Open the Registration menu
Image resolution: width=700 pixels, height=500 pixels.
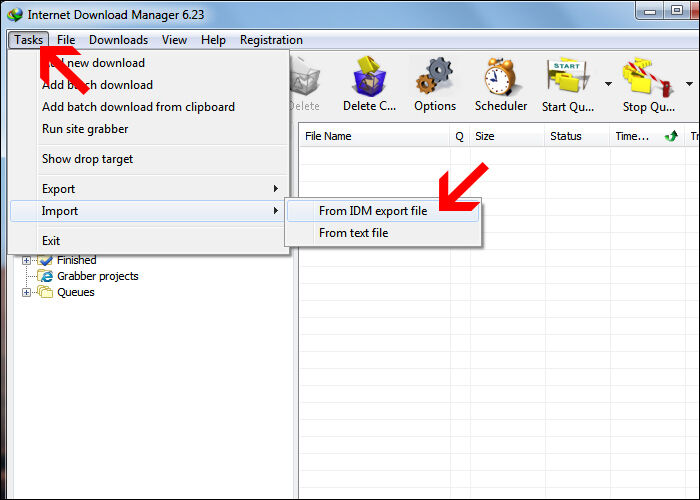click(x=271, y=40)
